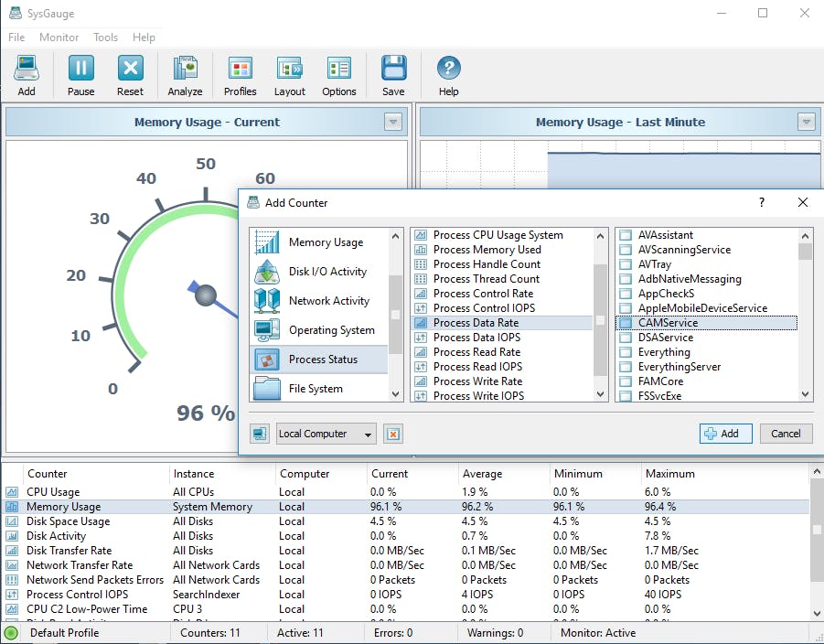The height and width of the screenshot is (644, 824).
Task: Expand the Memory Usage - Current panel dropdown
Action: 392,122
